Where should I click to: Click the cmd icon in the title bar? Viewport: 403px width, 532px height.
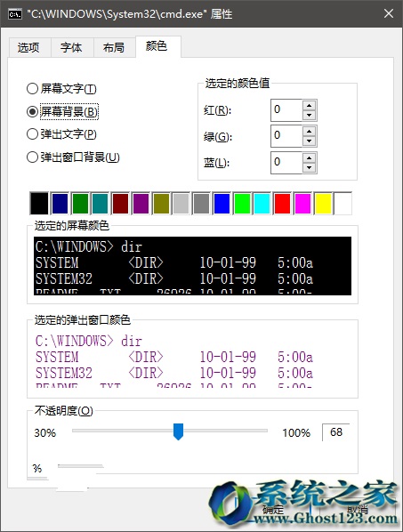pos(15,14)
